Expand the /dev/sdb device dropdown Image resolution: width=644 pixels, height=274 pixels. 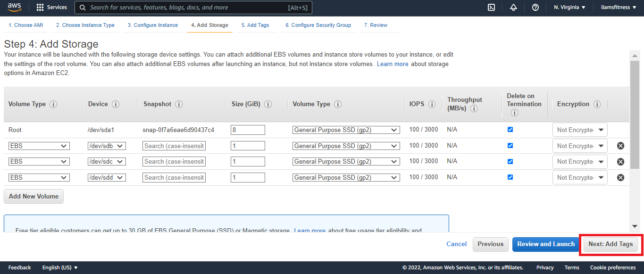pos(107,146)
